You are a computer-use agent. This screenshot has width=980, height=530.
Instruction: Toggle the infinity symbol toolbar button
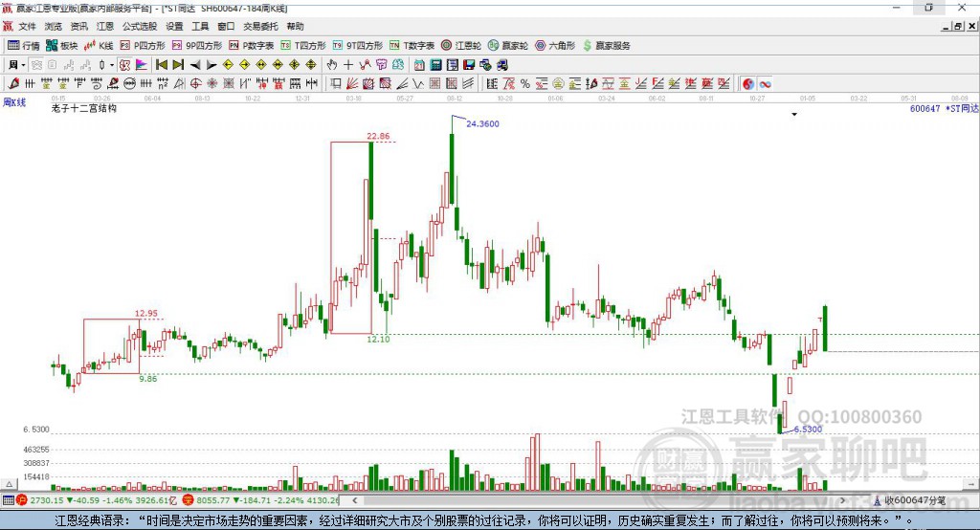click(765, 83)
